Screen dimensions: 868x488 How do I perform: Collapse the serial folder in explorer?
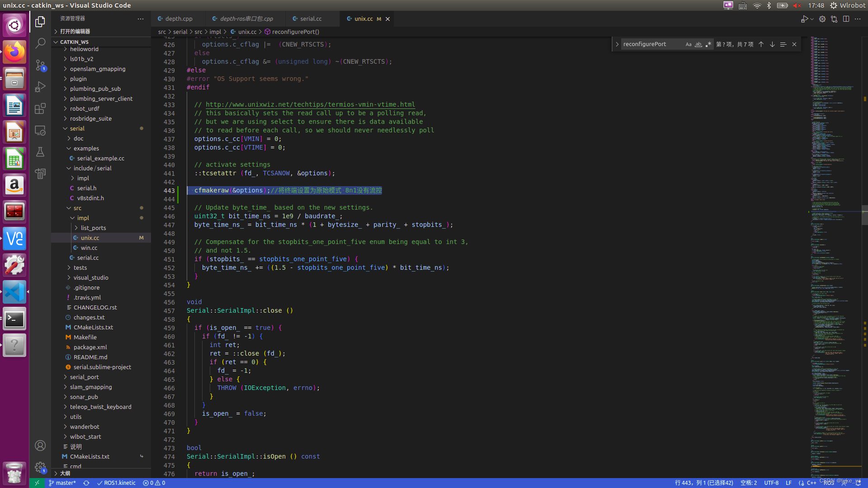(77, 128)
